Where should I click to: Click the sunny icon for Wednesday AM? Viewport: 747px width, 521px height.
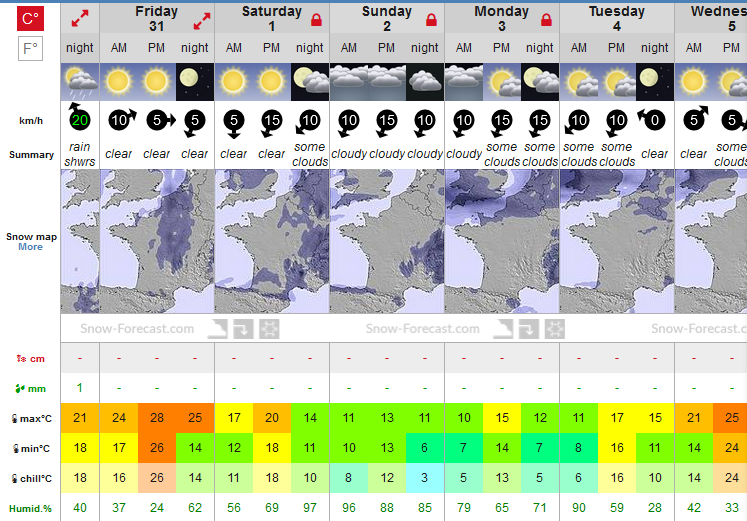click(694, 82)
